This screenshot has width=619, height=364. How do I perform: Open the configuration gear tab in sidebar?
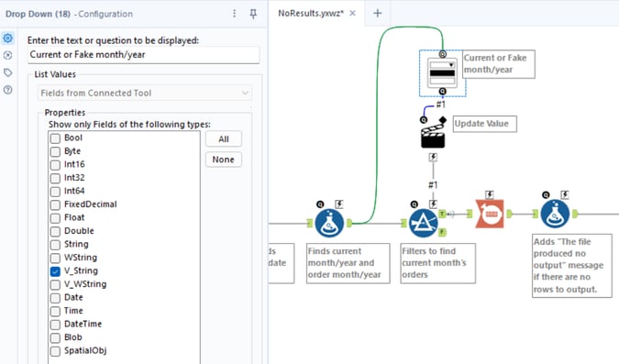click(x=8, y=39)
